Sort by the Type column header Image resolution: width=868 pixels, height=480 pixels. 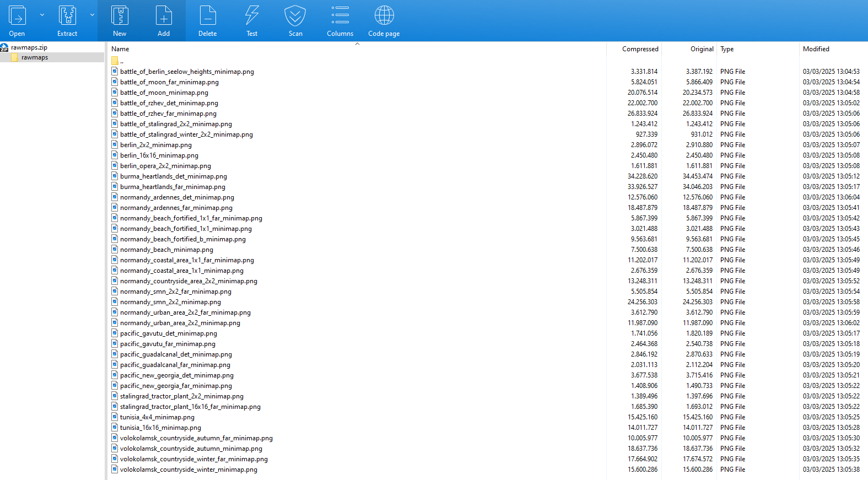point(727,49)
